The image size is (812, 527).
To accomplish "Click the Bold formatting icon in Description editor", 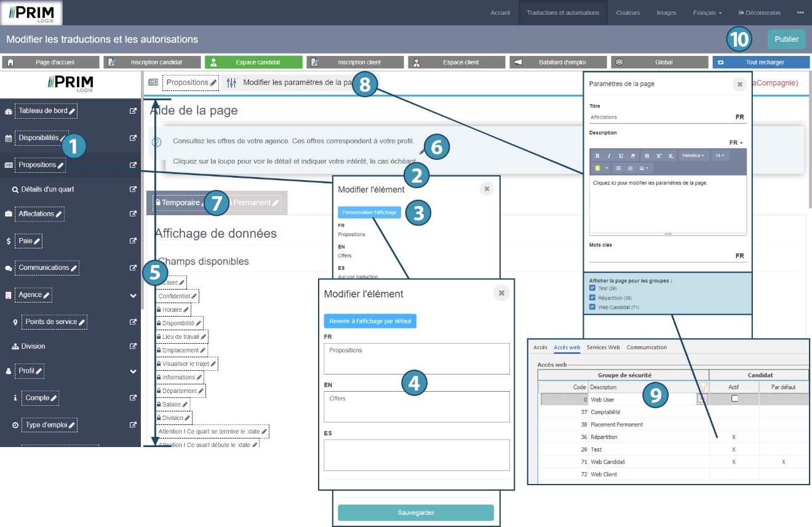I will point(597,156).
